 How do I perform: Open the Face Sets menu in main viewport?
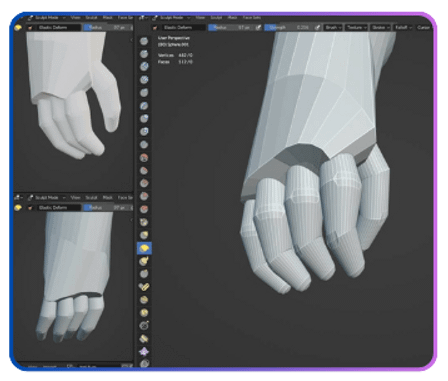pyautogui.click(x=252, y=17)
